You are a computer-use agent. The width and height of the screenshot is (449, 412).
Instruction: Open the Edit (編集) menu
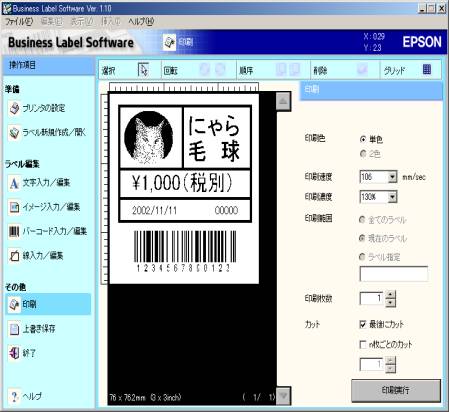[x=51, y=22]
